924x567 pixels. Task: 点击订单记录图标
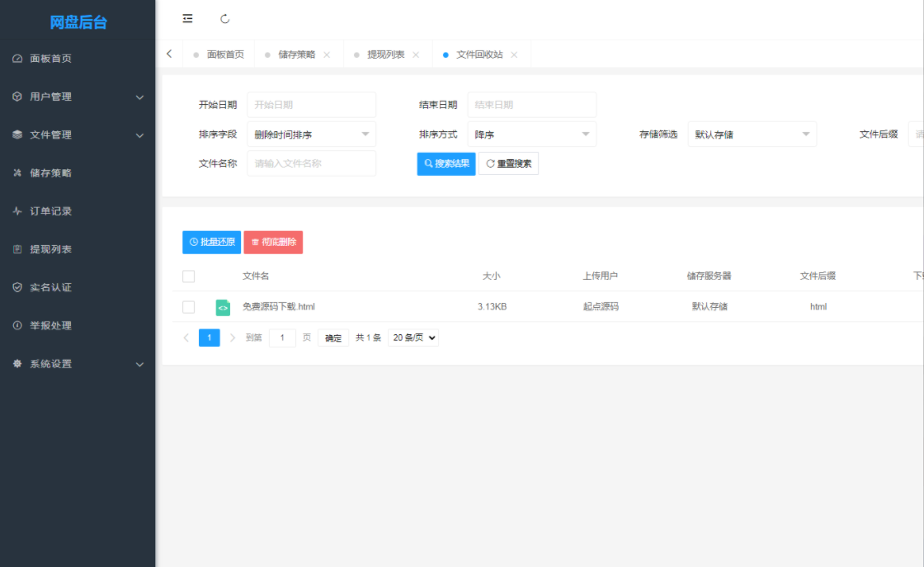tap(19, 210)
